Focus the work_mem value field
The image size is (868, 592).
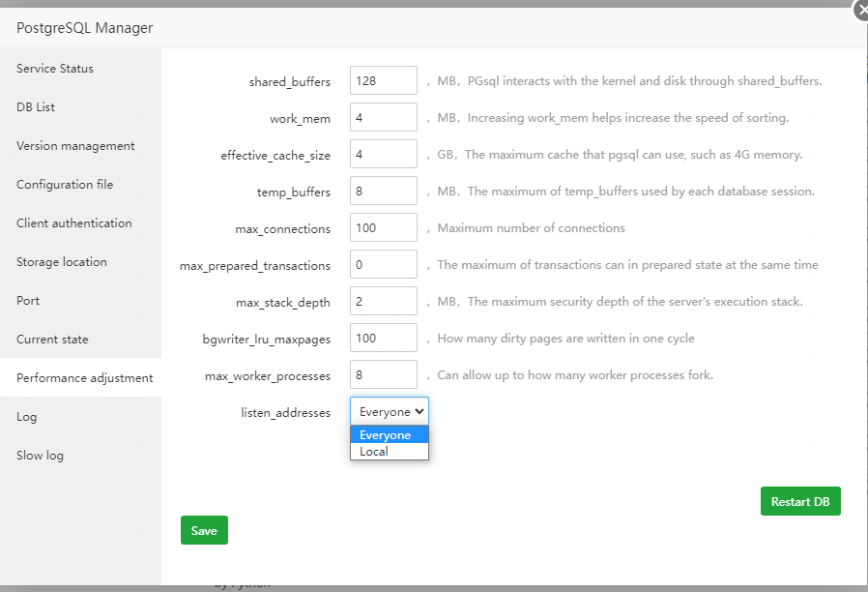[383, 118]
